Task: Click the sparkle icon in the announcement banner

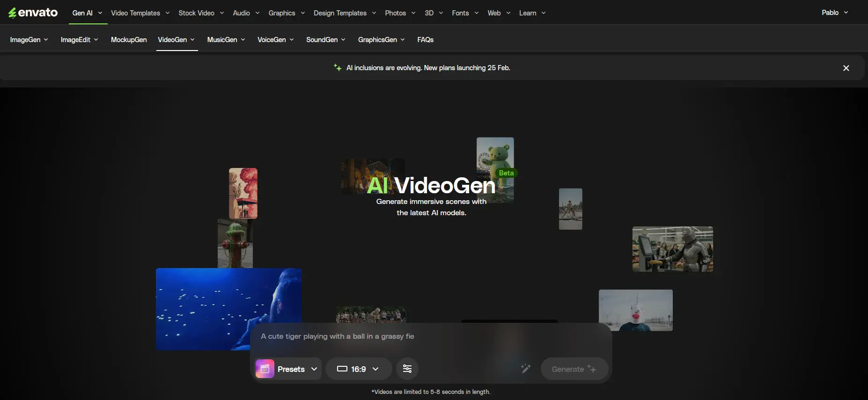Action: [337, 68]
